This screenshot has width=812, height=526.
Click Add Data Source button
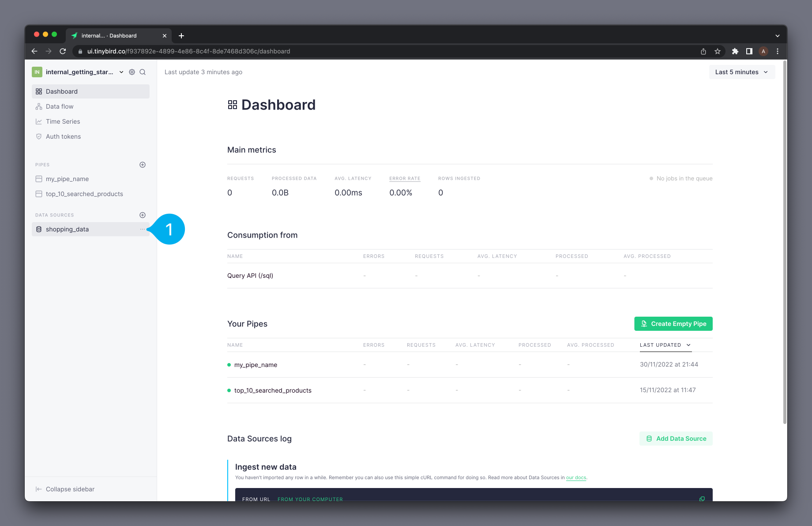click(676, 439)
